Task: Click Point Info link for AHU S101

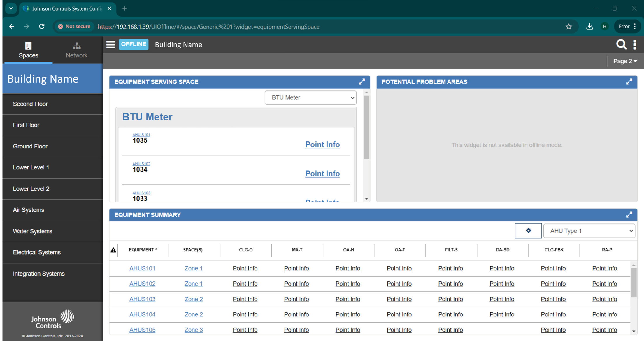Action: click(322, 144)
